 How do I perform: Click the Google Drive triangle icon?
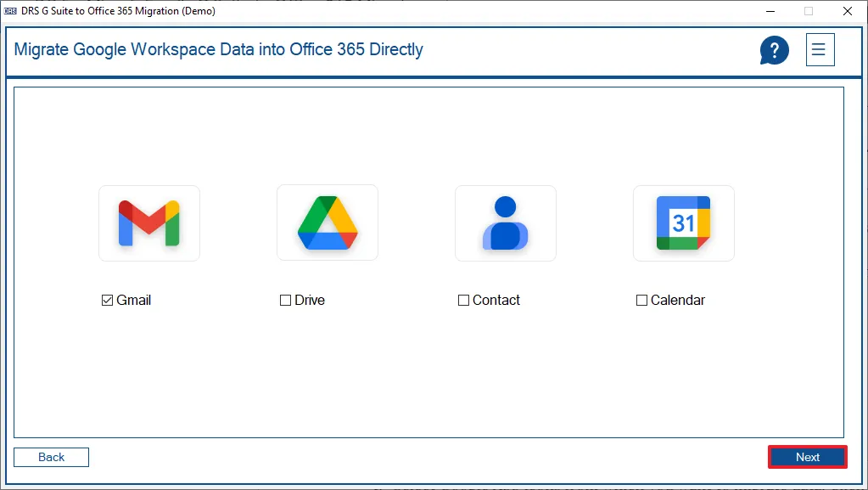[328, 222]
